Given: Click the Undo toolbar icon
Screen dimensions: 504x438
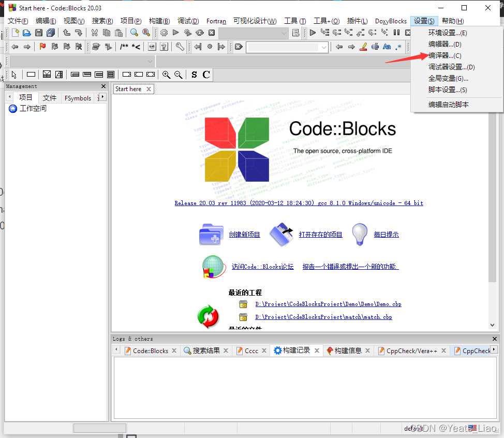Looking at the screenshot, I should point(67,33).
